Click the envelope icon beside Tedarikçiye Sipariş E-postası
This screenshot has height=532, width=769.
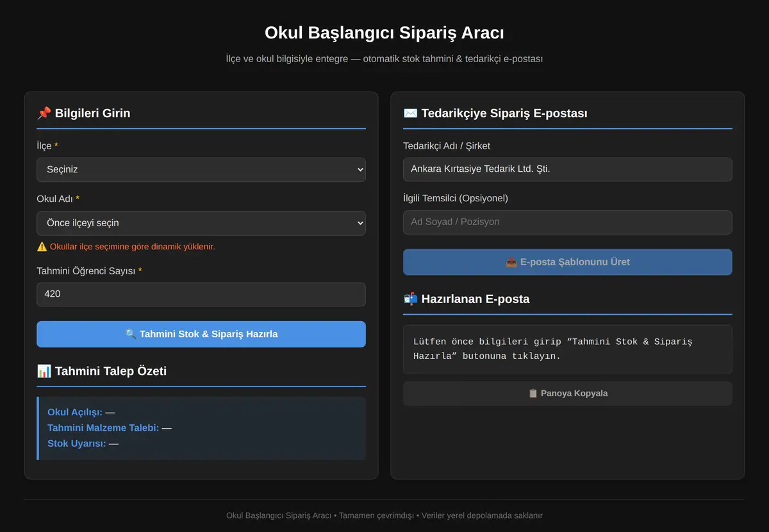(410, 113)
